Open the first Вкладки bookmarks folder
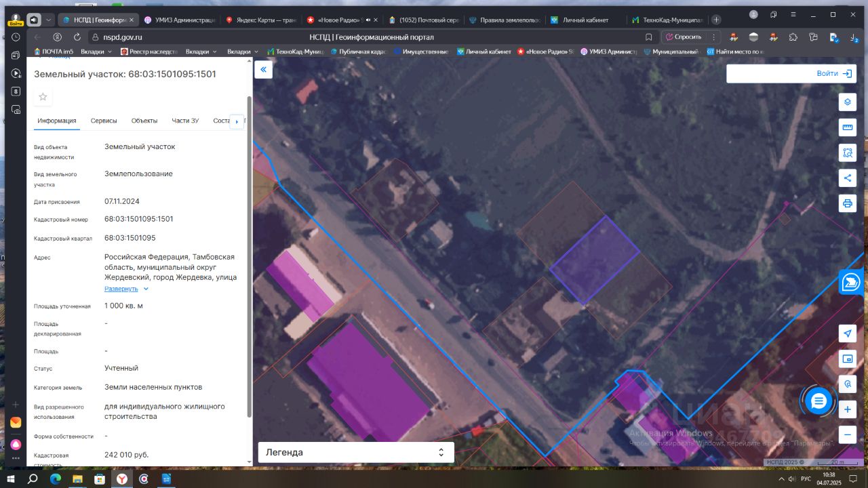 tap(97, 52)
